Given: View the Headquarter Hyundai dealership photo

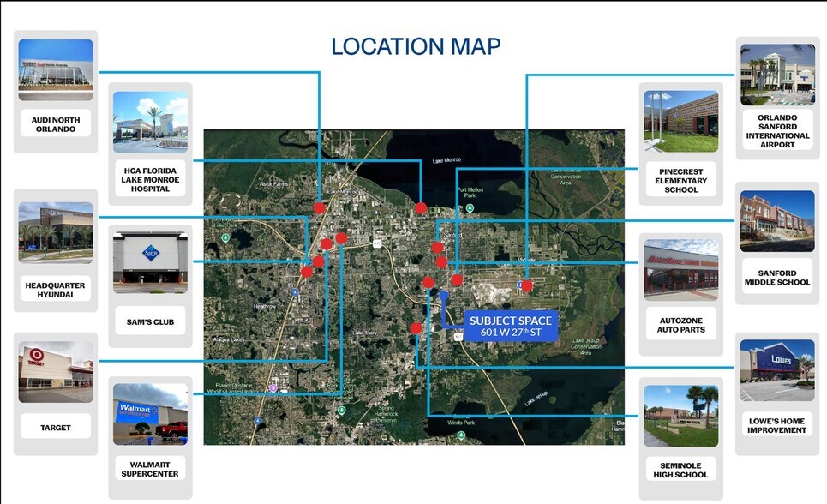Looking at the screenshot, I should tap(56, 232).
